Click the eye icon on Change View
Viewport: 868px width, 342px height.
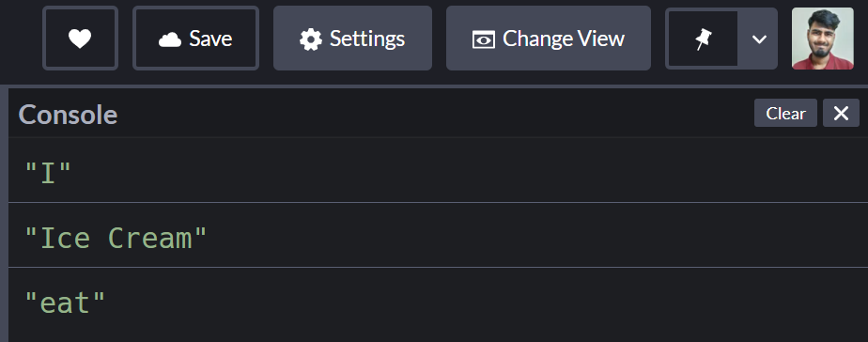point(483,39)
